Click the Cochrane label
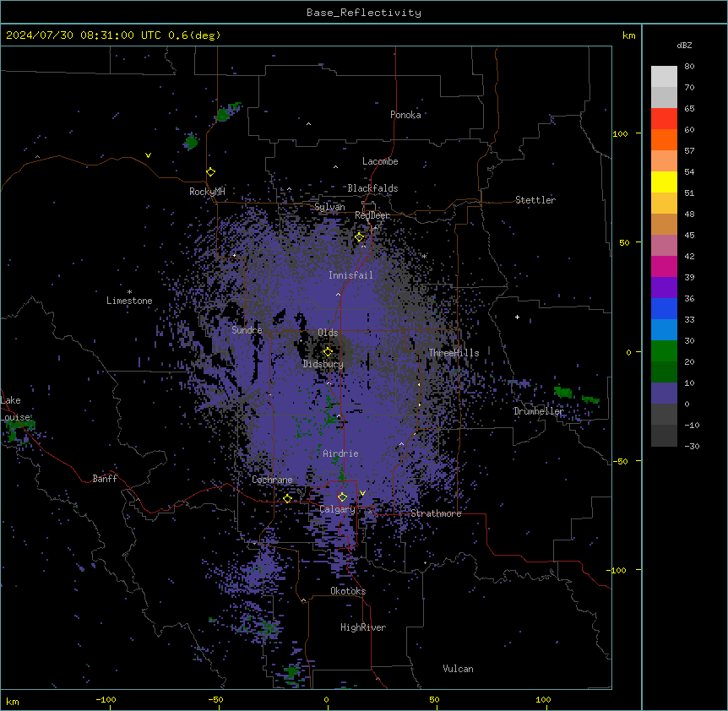Image resolution: width=728 pixels, height=711 pixels. pos(272,480)
